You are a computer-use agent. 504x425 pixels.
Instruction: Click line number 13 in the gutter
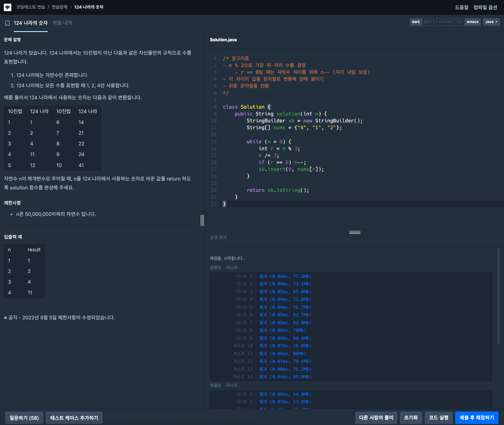(214, 142)
